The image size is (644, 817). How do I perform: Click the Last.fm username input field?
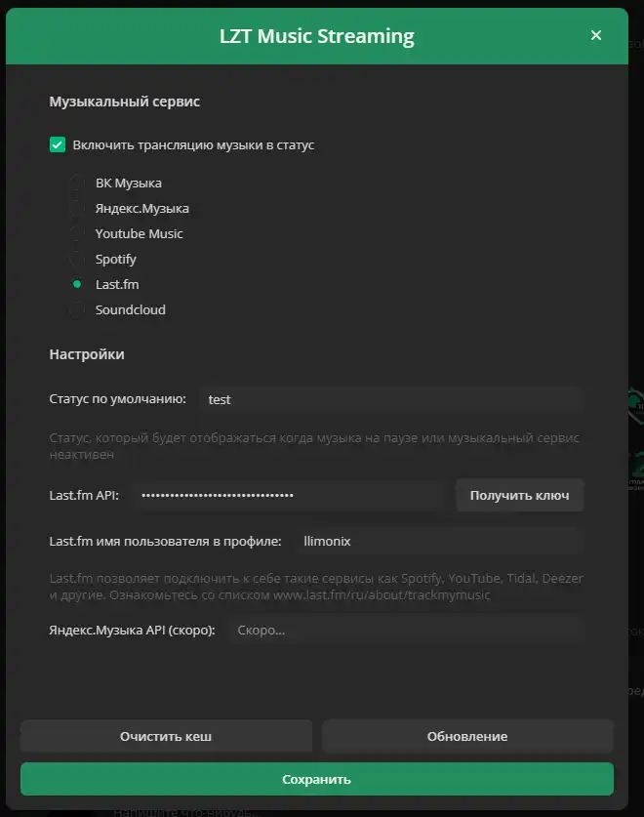437,541
